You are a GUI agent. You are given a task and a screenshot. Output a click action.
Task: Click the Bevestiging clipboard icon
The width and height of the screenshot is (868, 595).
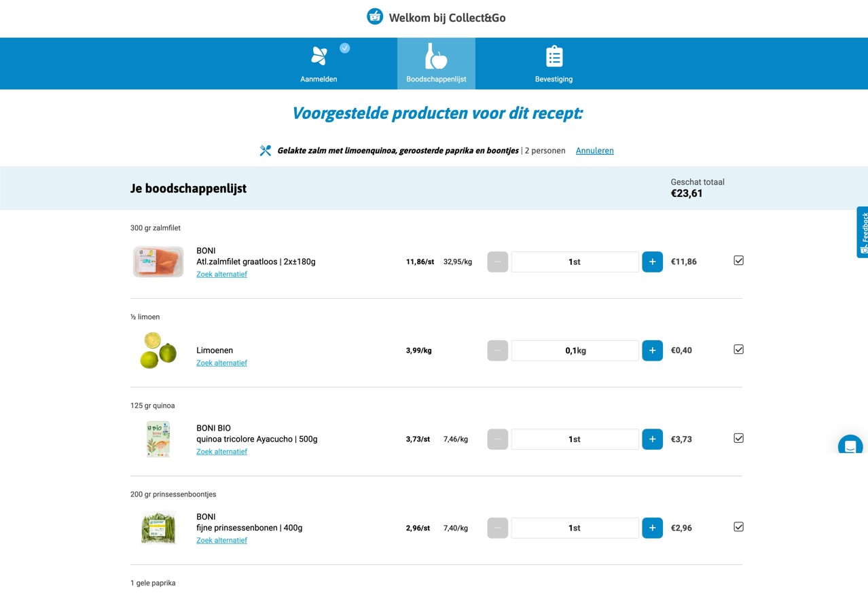(x=554, y=56)
